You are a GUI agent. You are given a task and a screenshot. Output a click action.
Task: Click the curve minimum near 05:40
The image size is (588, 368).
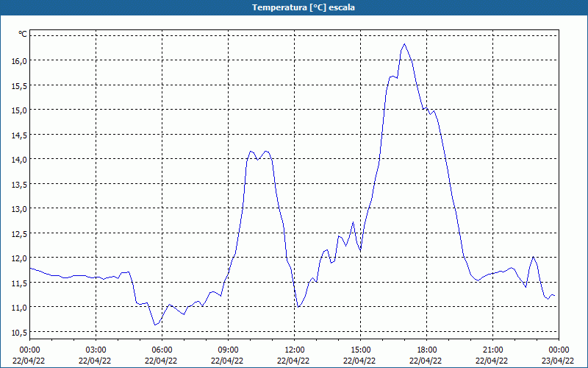click(155, 325)
